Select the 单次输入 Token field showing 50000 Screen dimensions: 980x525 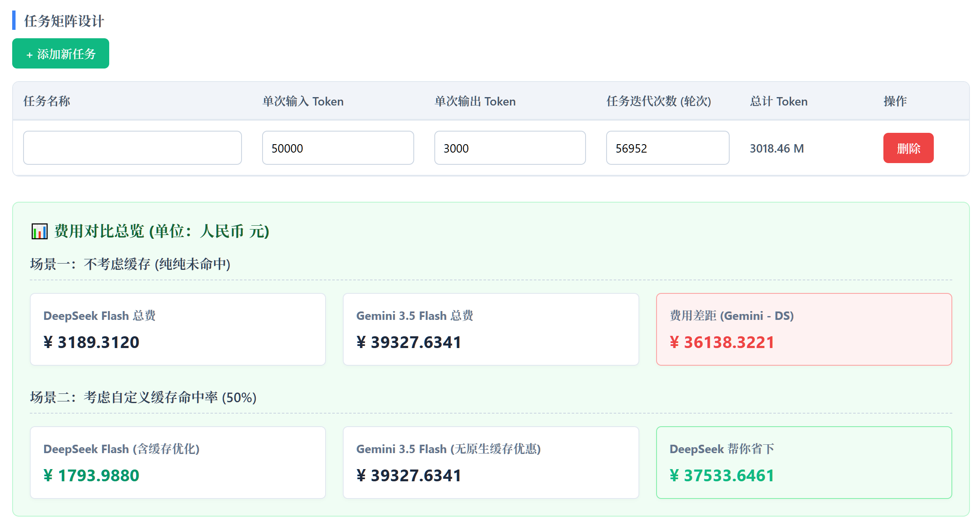pos(338,148)
